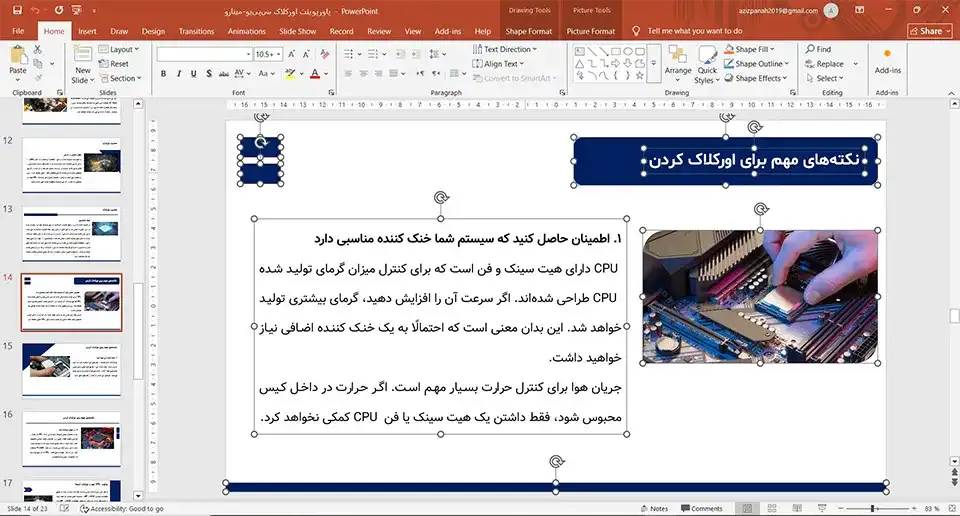Switch to Normal view icon
This screenshot has height=516, width=960.
(747, 509)
